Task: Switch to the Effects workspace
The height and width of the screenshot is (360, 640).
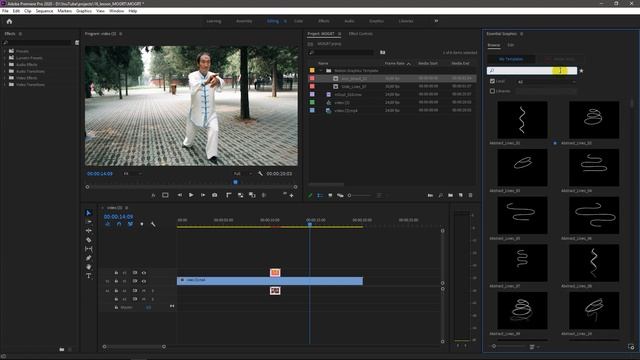Action: tap(324, 21)
